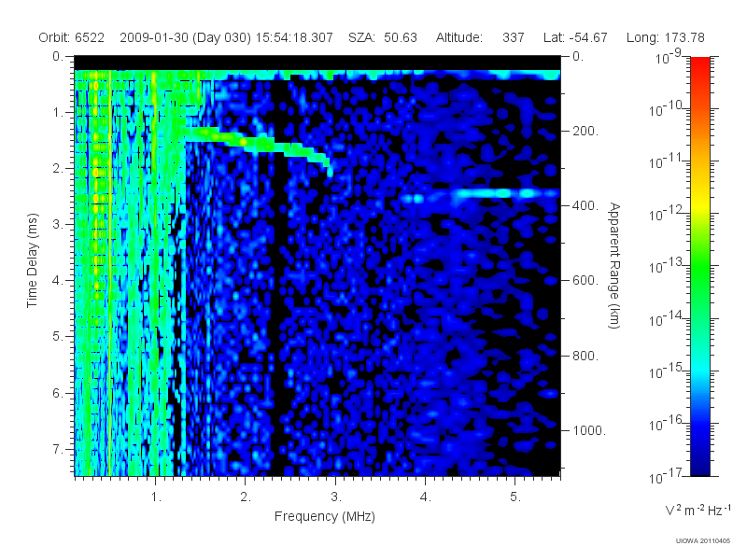Click the 400. apparent range tick label
Viewport: 747px width, 560px height.
click(585, 205)
